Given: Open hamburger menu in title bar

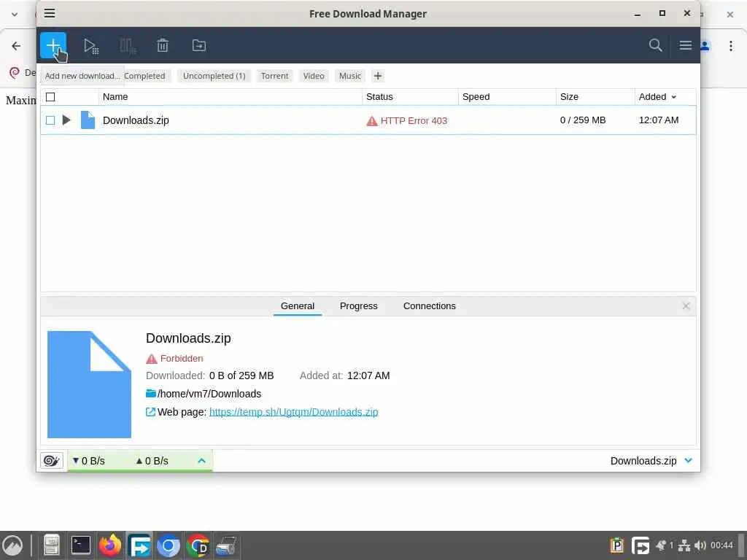Looking at the screenshot, I should click(50, 13).
